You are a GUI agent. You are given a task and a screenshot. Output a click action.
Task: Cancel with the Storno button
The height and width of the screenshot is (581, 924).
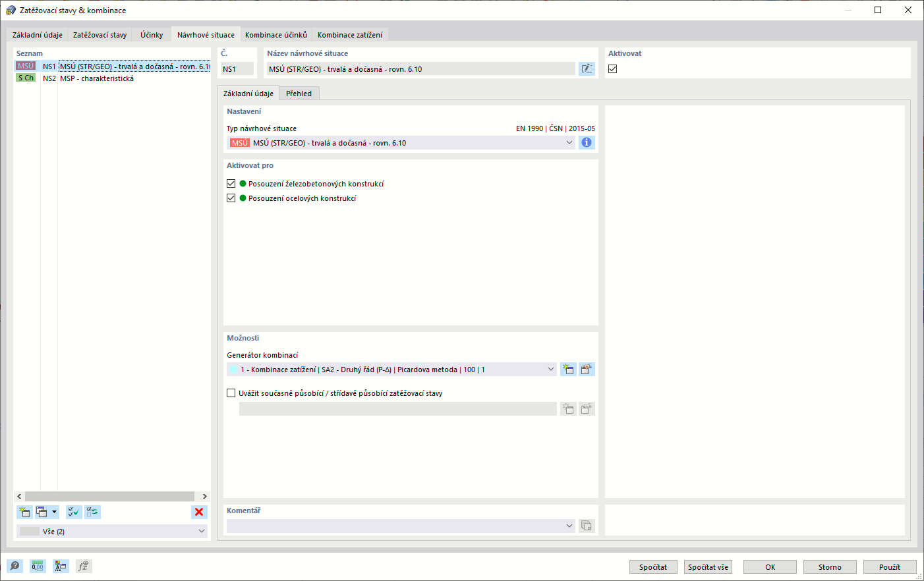tap(830, 567)
